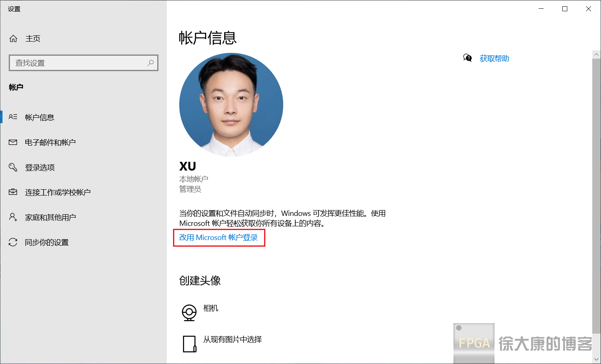Click the key icon for 登录选项
Image resolution: width=601 pixels, height=364 pixels.
[x=13, y=167]
